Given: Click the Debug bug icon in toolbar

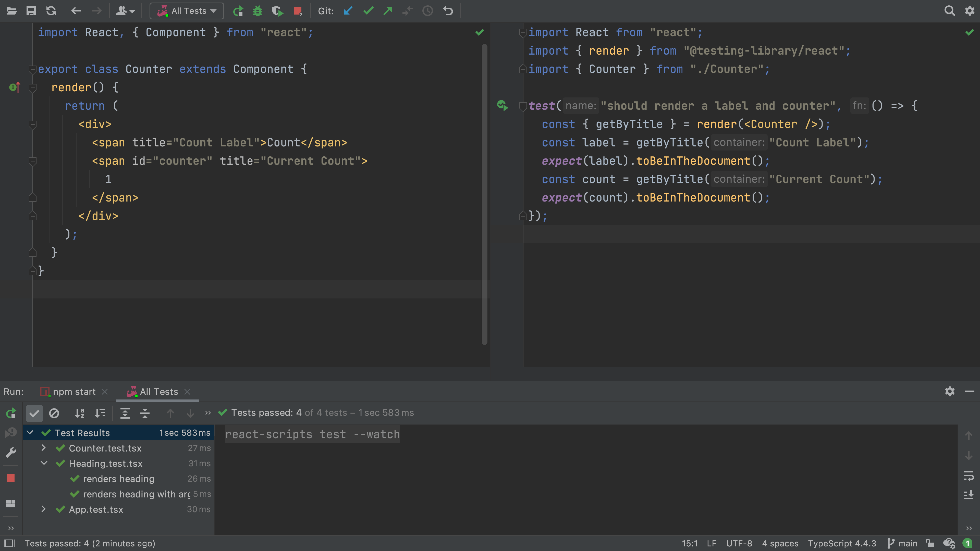Looking at the screenshot, I should tap(258, 11).
